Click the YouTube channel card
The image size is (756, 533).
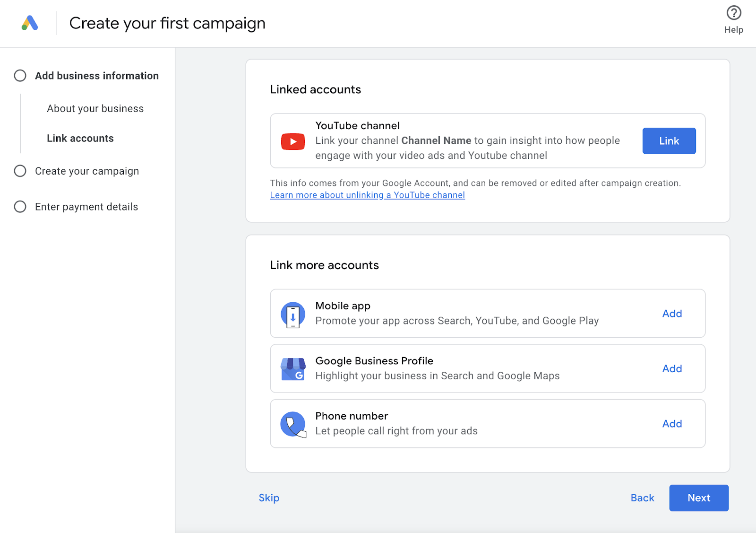pyautogui.click(x=472, y=140)
